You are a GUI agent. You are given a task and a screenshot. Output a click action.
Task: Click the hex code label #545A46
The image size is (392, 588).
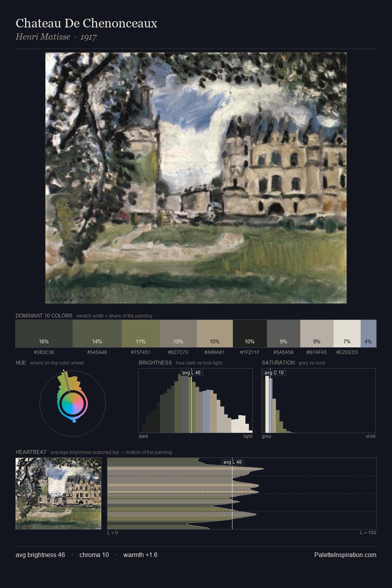[97, 352]
